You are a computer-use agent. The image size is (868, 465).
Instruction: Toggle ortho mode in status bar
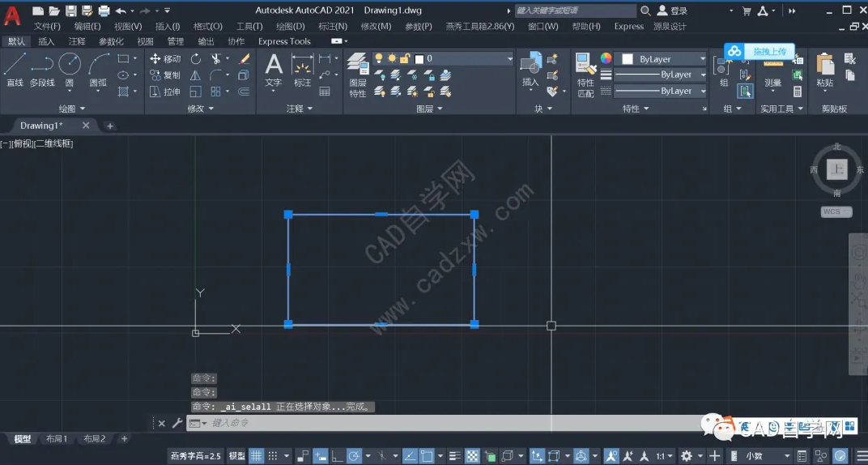click(338, 456)
